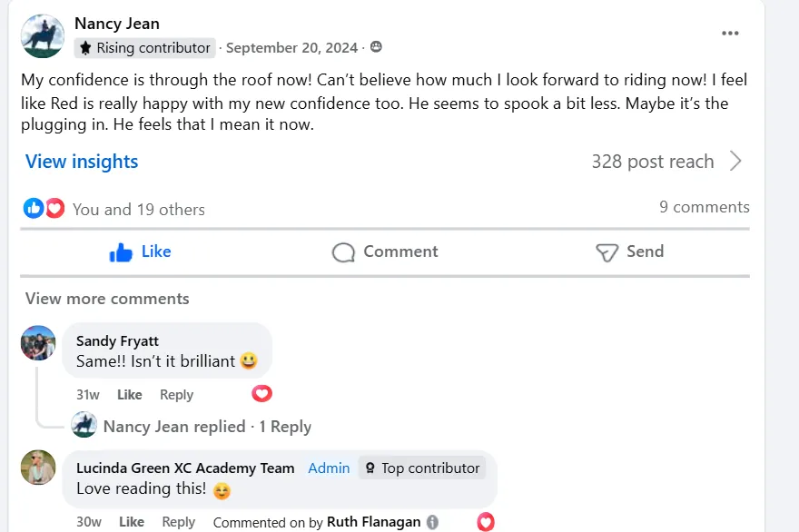Open the three-dot post options menu
The width and height of the screenshot is (799, 532).
[x=730, y=34]
